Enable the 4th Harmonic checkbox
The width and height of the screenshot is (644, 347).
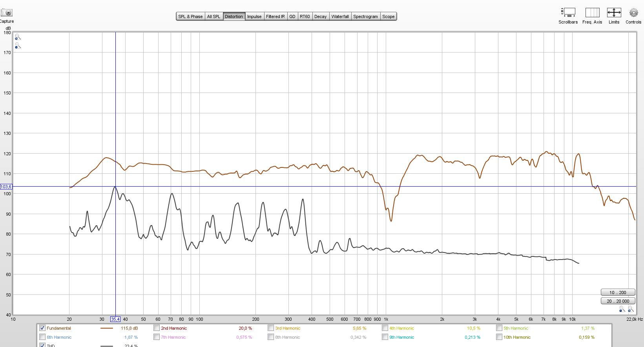click(x=385, y=328)
